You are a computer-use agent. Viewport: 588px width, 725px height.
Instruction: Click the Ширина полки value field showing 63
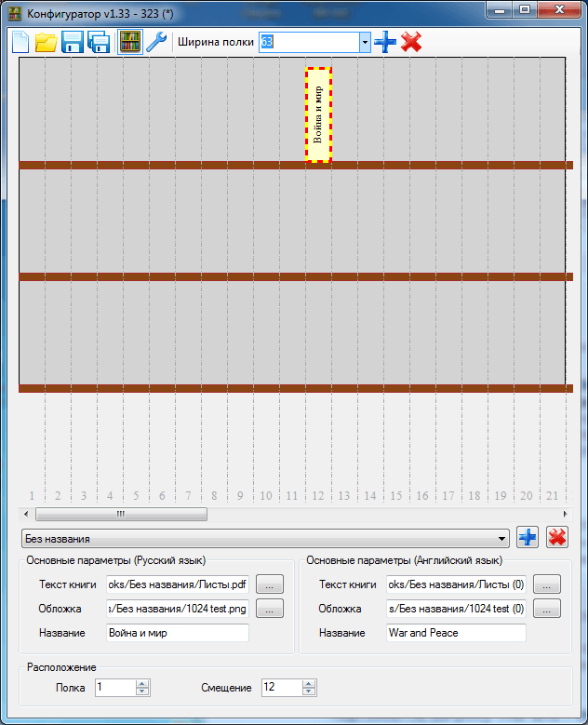pyautogui.click(x=309, y=43)
